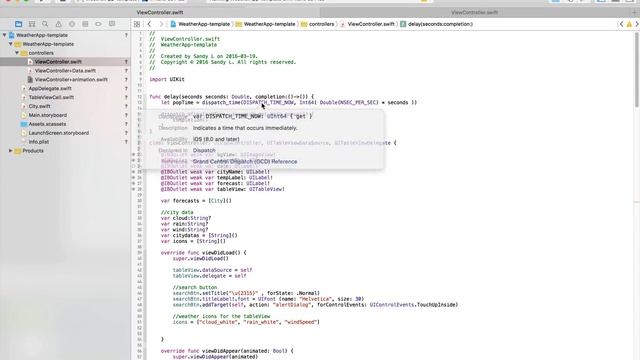640x360 pixels.
Task: Click var citydatas = [String]() line
Action: click(199, 236)
